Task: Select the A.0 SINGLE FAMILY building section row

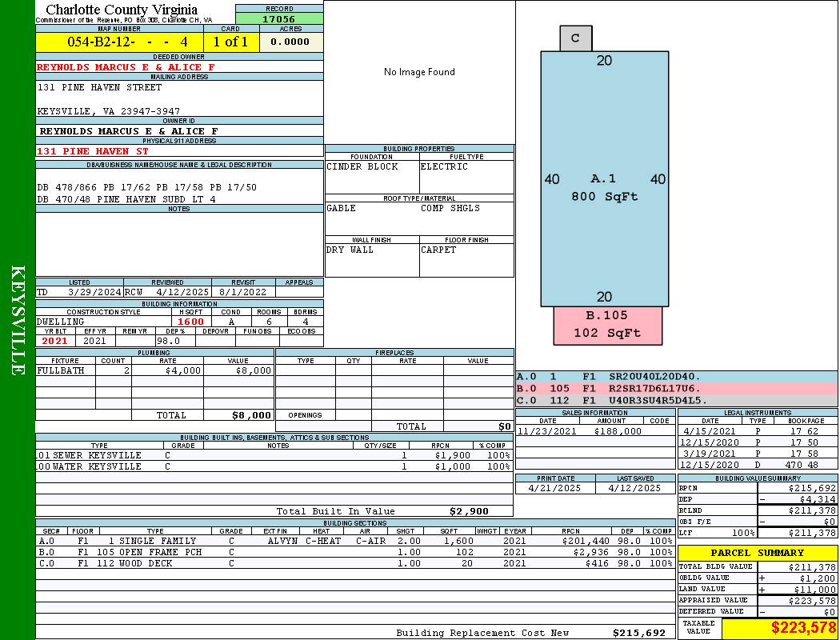Action: point(354,541)
